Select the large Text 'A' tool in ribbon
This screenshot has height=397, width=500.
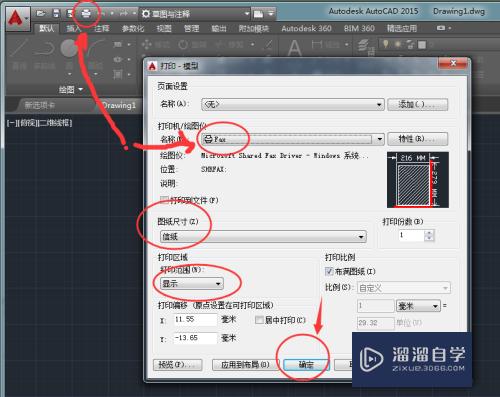click(295, 49)
